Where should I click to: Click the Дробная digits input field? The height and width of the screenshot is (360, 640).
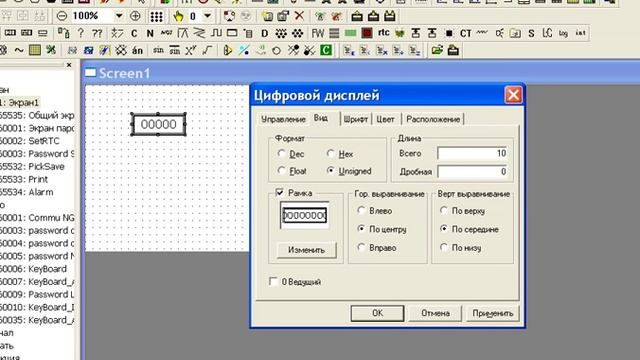coord(473,171)
